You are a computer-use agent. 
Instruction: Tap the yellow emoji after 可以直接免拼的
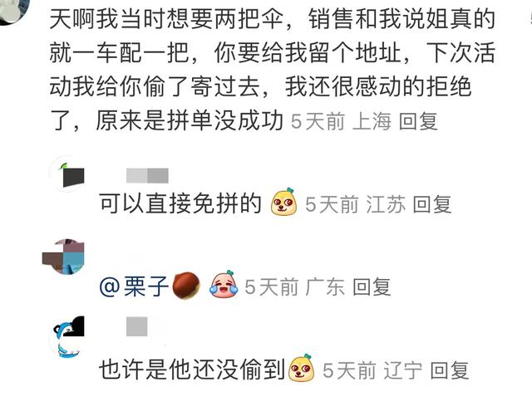coord(284,202)
